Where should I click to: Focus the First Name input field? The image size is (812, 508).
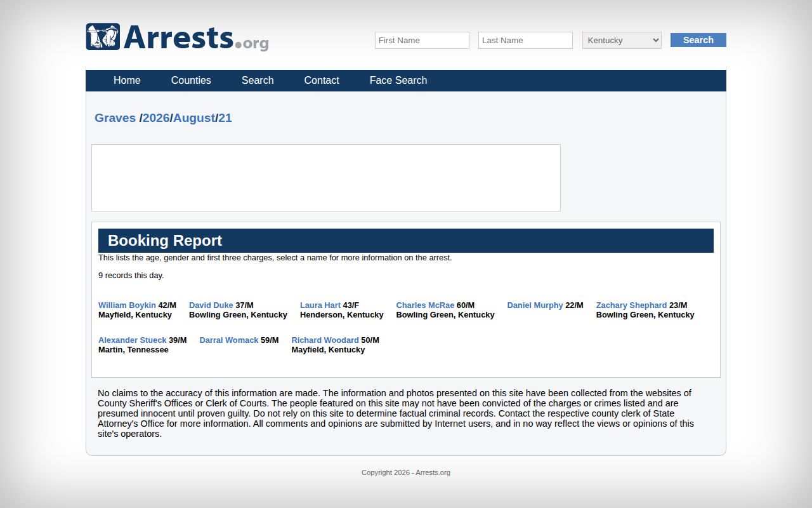tap(422, 40)
